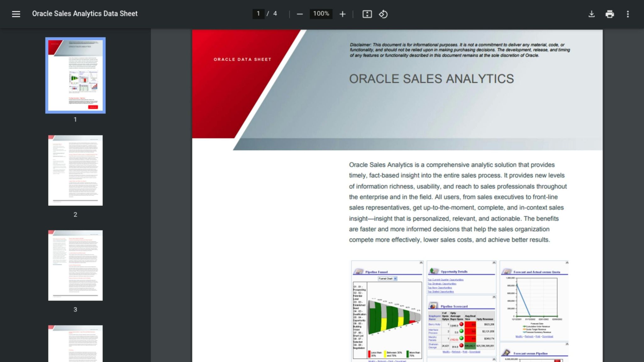
Task: Click the ORACLE DATA SHEET label
Action: tap(242, 59)
